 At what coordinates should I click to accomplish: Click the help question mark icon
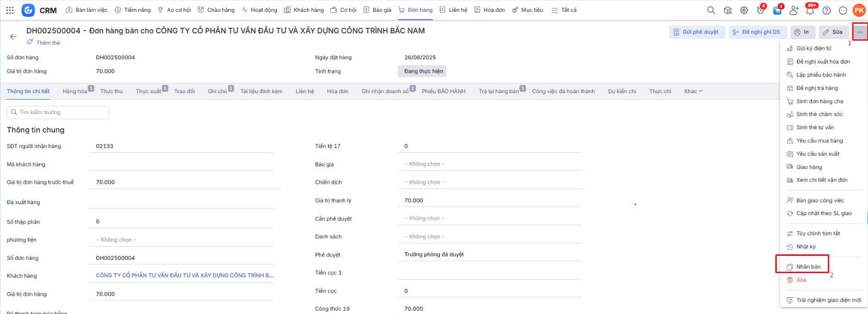point(826,10)
